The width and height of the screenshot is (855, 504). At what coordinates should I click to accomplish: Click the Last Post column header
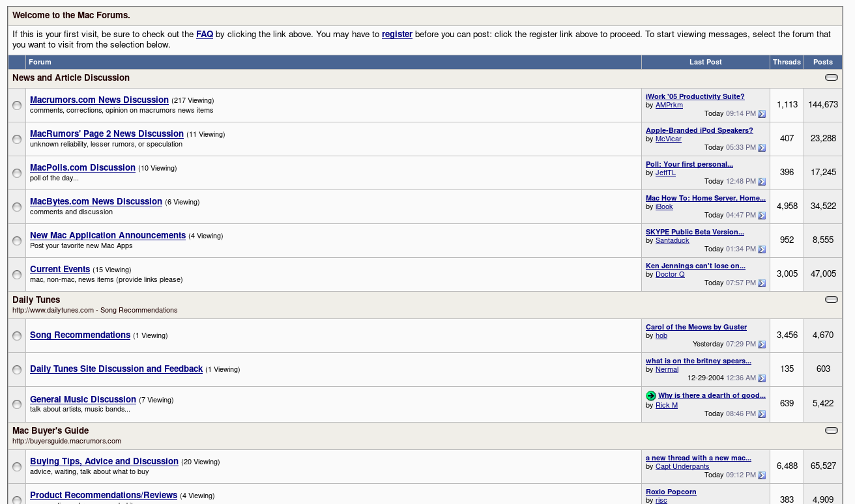[x=706, y=62]
